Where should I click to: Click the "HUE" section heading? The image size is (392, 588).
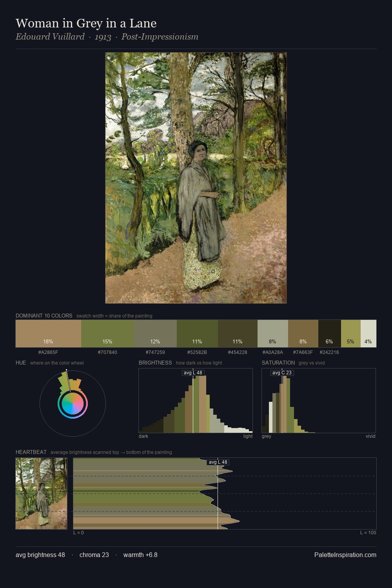coord(21,363)
